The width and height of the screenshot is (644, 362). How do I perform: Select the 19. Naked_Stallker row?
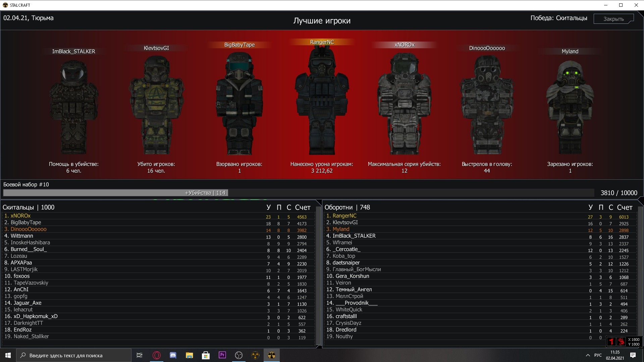[x=158, y=337]
